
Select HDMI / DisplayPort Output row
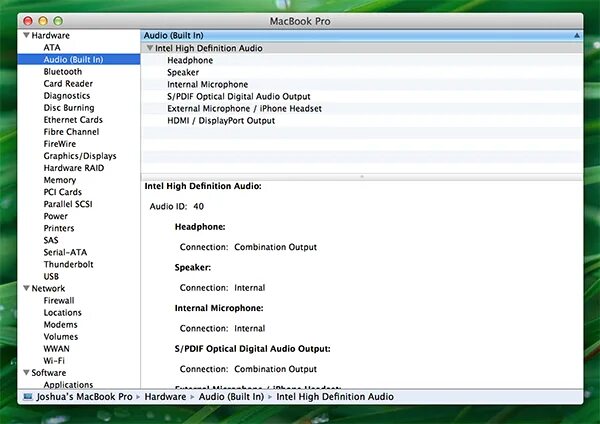pyautogui.click(x=362, y=121)
